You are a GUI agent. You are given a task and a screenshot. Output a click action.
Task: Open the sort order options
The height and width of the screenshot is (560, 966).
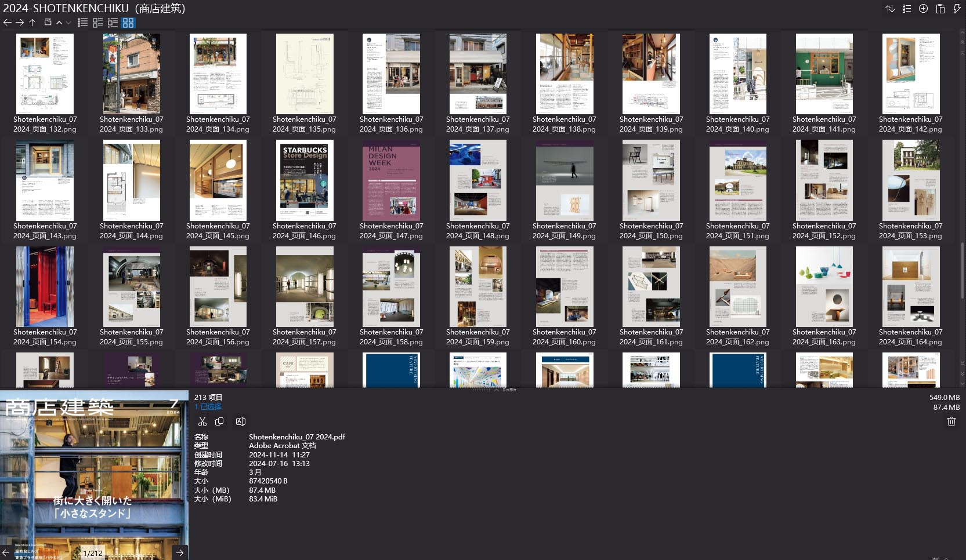(890, 9)
